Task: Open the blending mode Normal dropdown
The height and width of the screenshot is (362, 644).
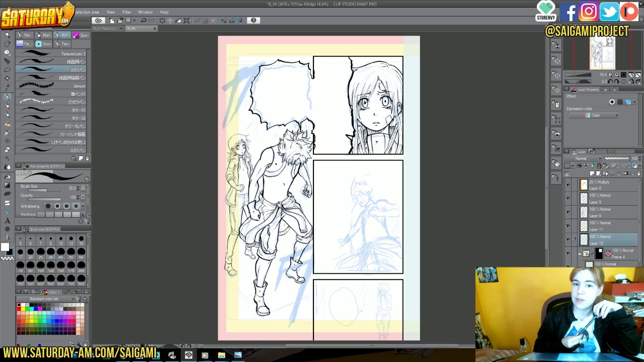Action: click(x=584, y=158)
